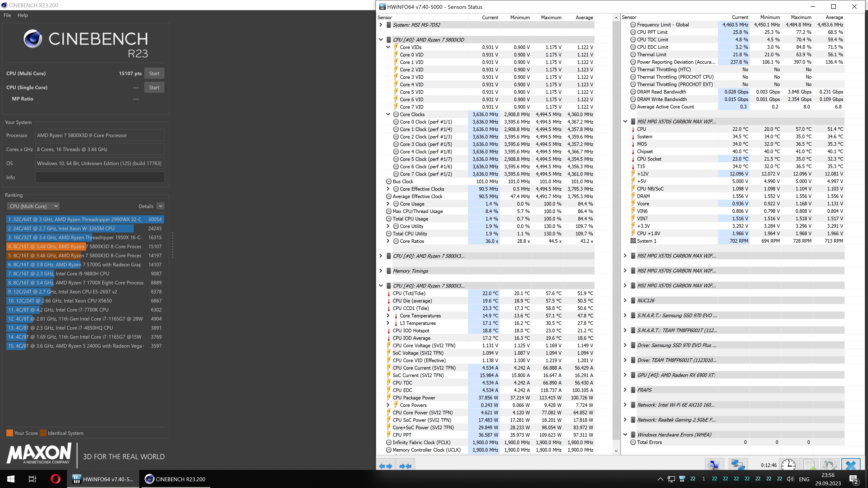The width and height of the screenshot is (868, 488).
Task: Expand the Memory Timings sensor group
Action: pyautogui.click(x=381, y=271)
